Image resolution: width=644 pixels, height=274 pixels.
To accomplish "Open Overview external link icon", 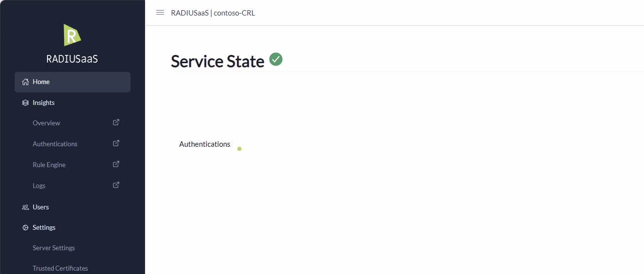I will (x=116, y=122).
